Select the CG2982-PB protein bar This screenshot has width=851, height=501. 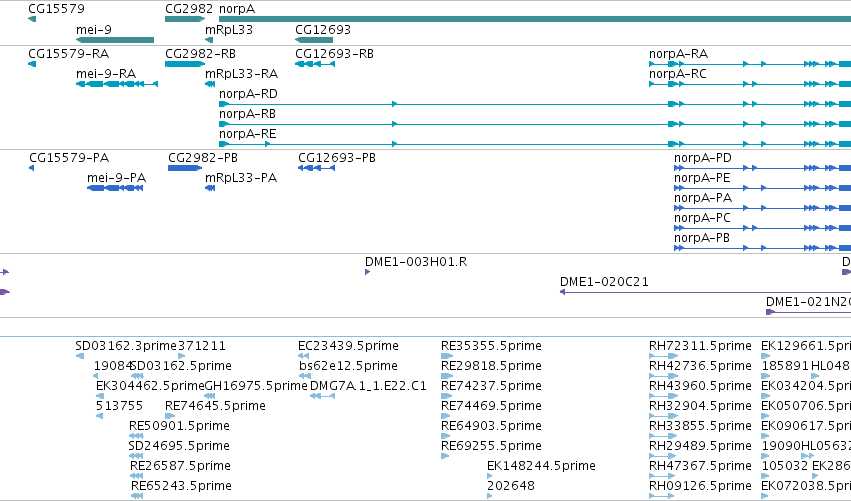click(185, 168)
